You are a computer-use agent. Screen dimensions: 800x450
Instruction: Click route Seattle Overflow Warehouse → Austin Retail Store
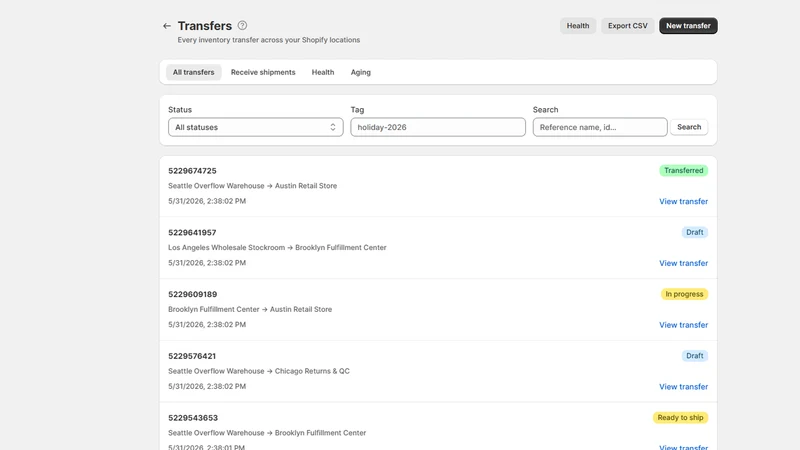click(x=253, y=186)
